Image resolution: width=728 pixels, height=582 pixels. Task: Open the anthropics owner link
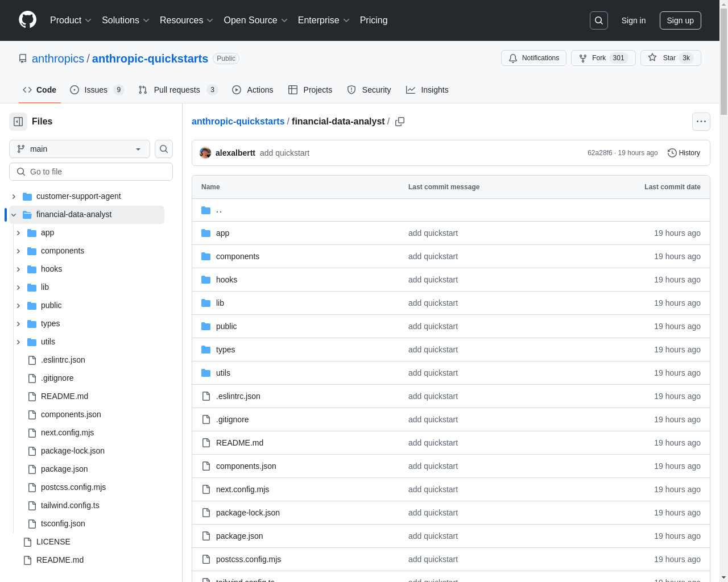[58, 59]
